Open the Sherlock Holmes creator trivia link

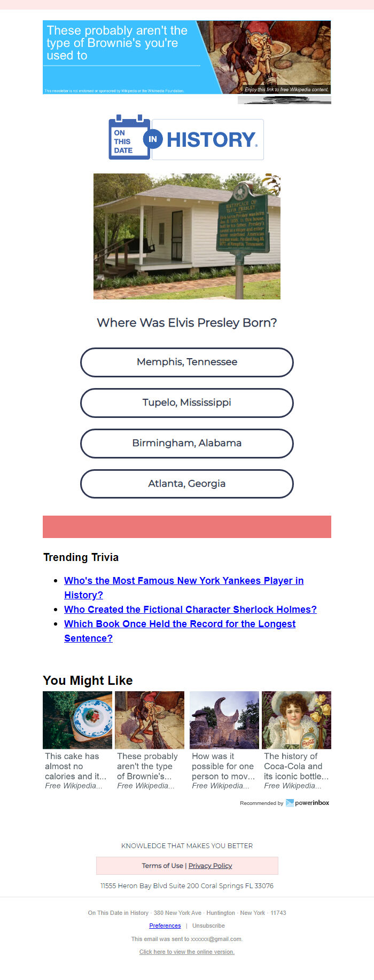click(x=190, y=610)
